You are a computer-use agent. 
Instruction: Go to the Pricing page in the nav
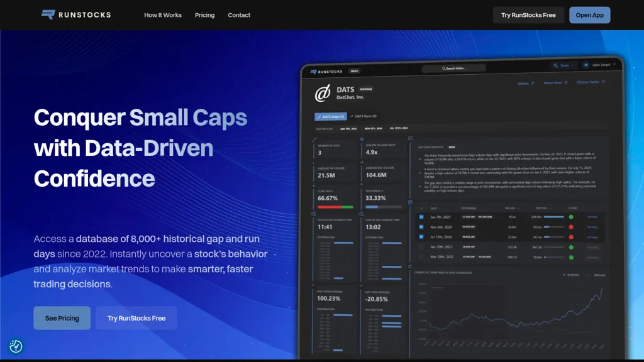click(204, 15)
